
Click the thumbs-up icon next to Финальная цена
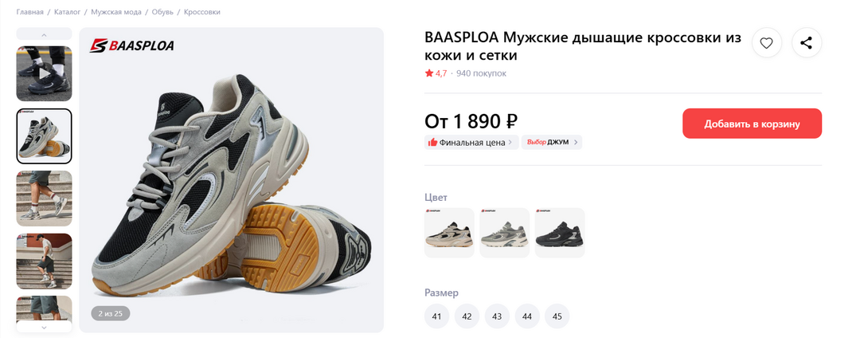click(x=433, y=143)
